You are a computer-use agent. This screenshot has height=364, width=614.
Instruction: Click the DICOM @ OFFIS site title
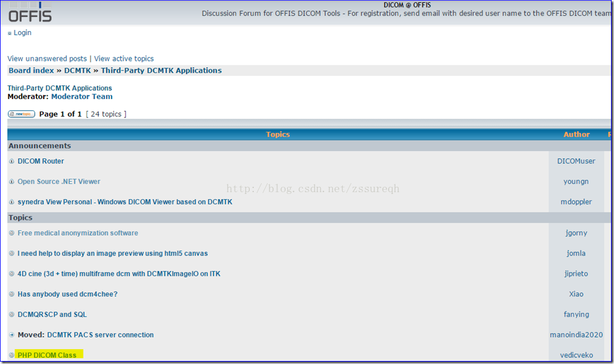407,5
